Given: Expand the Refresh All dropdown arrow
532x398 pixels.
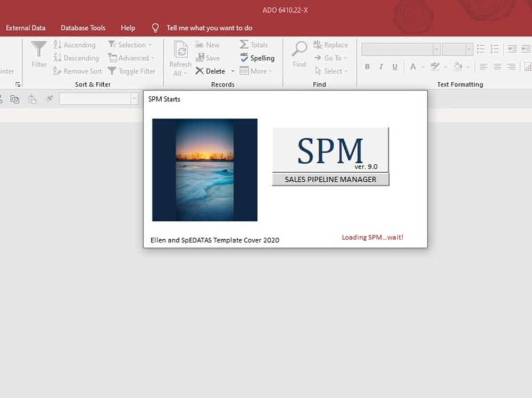Looking at the screenshot, I should tap(185, 73).
